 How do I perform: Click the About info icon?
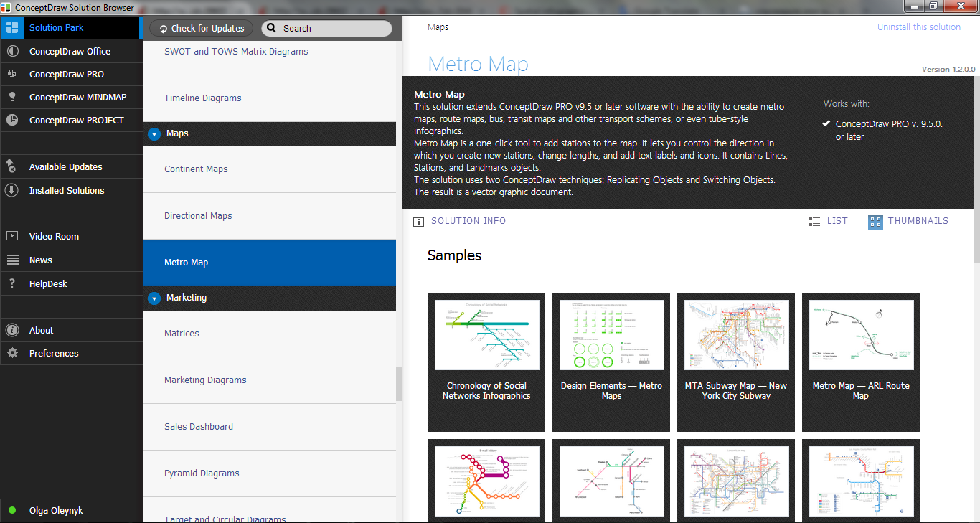click(x=11, y=331)
